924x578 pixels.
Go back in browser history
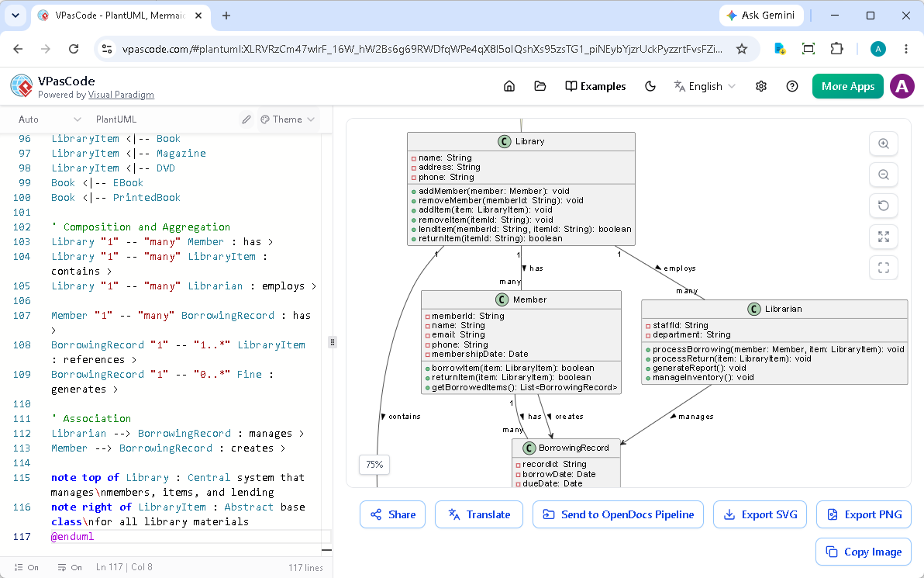[19, 49]
